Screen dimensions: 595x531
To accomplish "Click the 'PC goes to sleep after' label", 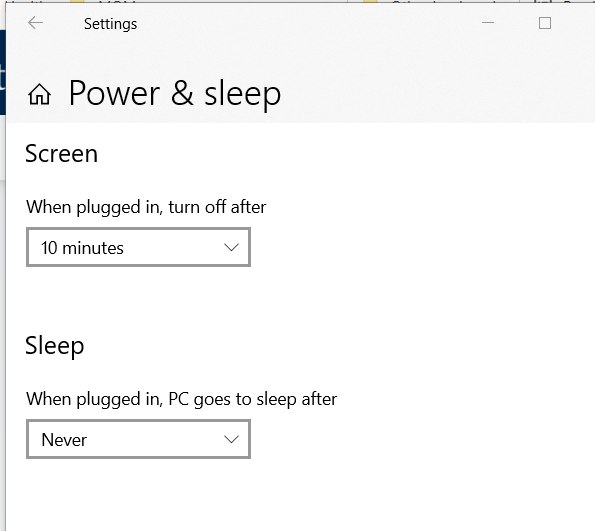I will (252, 400).
